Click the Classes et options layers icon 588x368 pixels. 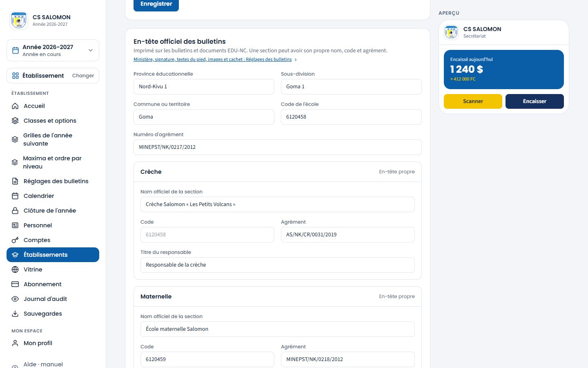(x=15, y=121)
